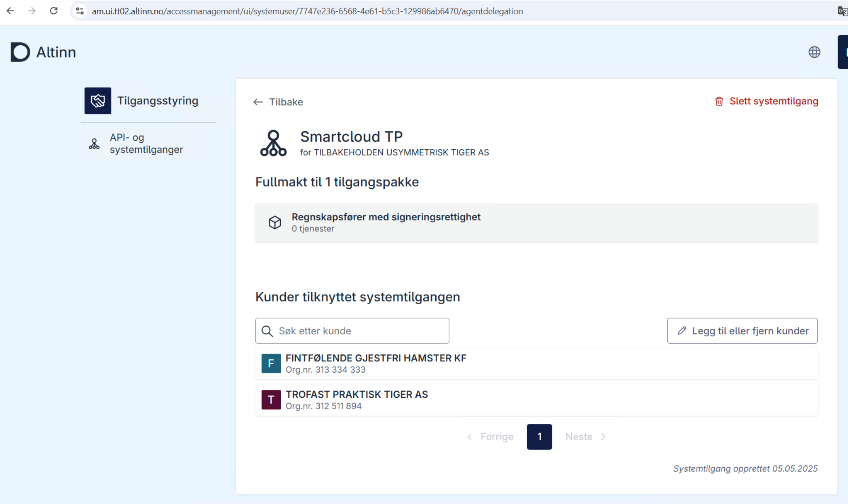Screen dimensions: 848x504
Task: Click the browser forward arrow
Action: coord(32,11)
